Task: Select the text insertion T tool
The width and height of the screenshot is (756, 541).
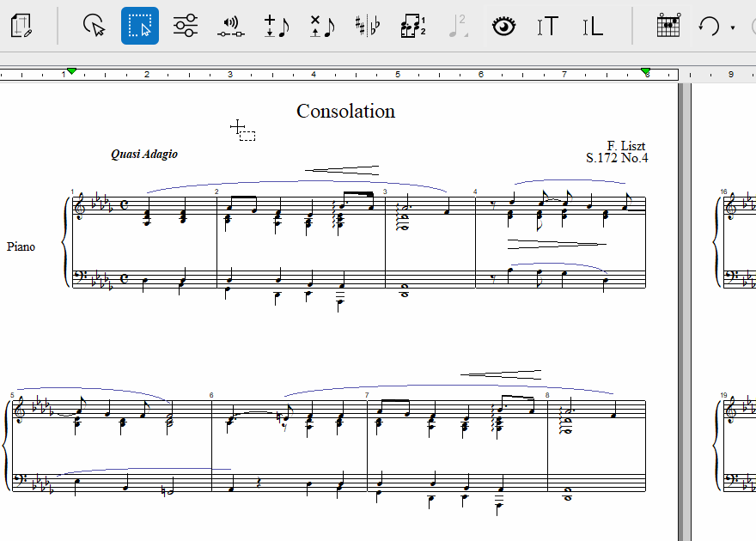Action: [547, 26]
